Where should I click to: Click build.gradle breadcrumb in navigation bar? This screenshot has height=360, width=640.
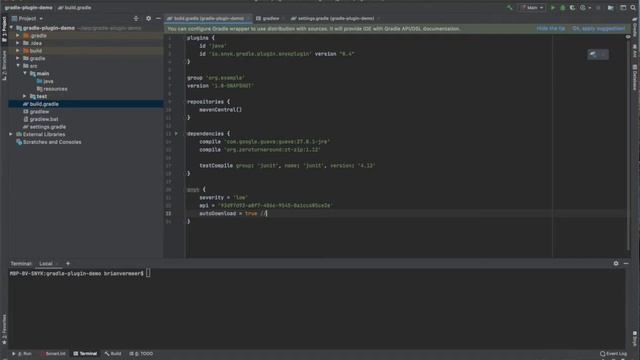click(75, 7)
